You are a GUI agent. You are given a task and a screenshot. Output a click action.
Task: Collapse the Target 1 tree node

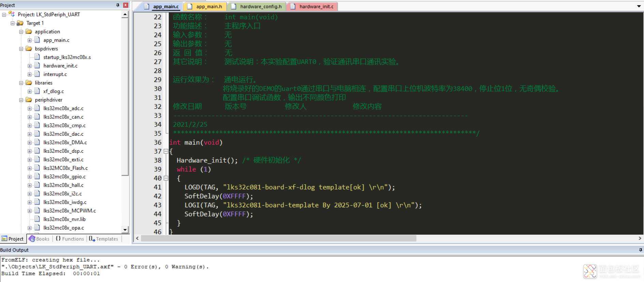13,23
